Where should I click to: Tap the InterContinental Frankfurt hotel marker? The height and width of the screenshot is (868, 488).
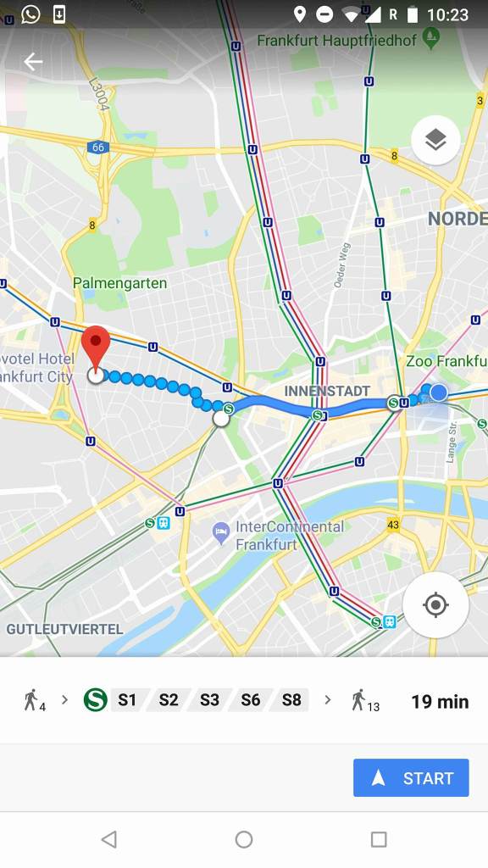click(x=221, y=532)
